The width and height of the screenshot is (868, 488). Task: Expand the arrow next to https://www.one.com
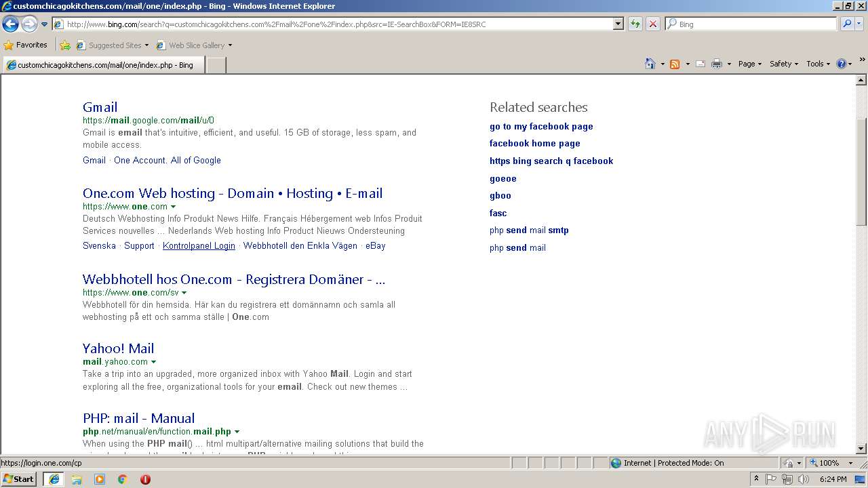pyautogui.click(x=174, y=207)
